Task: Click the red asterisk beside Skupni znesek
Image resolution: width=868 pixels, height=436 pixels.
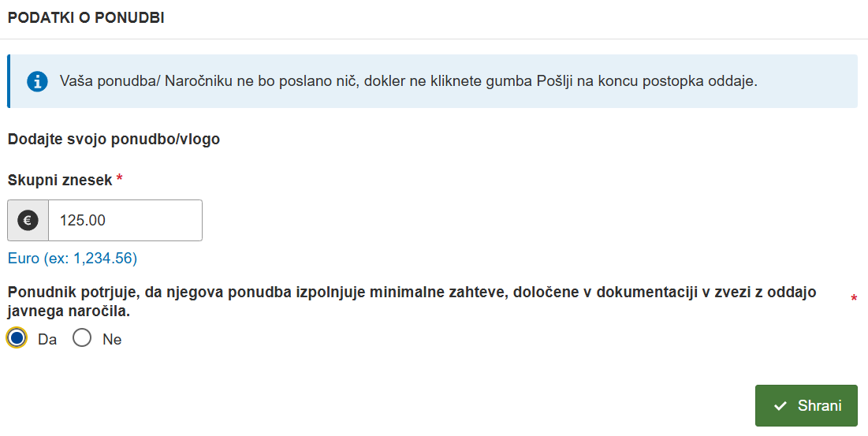Action: (x=120, y=178)
